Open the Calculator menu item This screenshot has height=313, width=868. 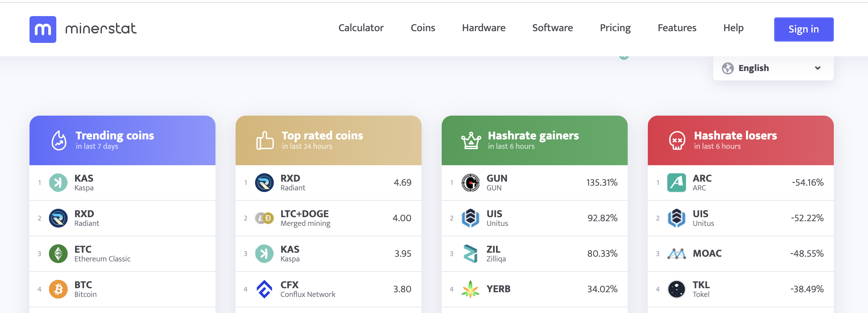361,28
